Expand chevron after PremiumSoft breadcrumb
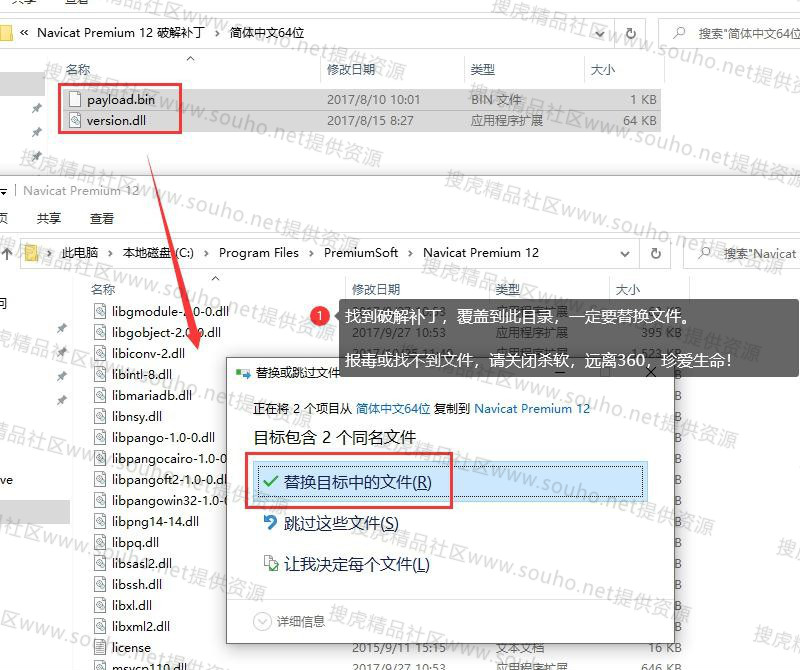Screen dimensions: 800x670 (410, 253)
